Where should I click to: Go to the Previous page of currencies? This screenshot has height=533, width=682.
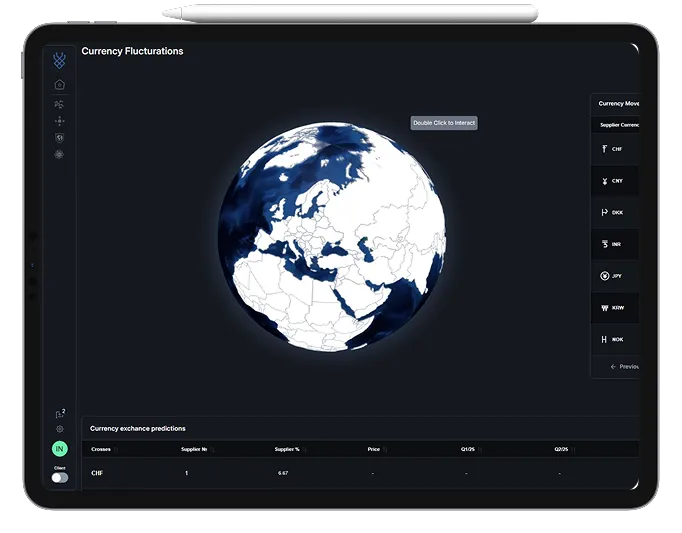pyautogui.click(x=625, y=367)
